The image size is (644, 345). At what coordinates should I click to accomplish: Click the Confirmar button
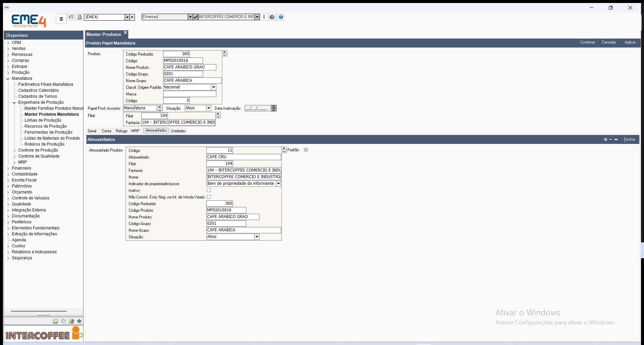tap(588, 42)
